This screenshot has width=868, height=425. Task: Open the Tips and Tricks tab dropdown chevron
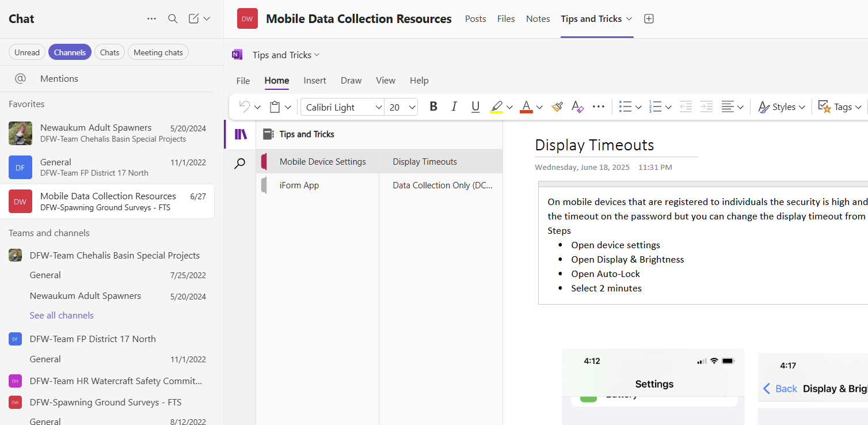pos(629,19)
